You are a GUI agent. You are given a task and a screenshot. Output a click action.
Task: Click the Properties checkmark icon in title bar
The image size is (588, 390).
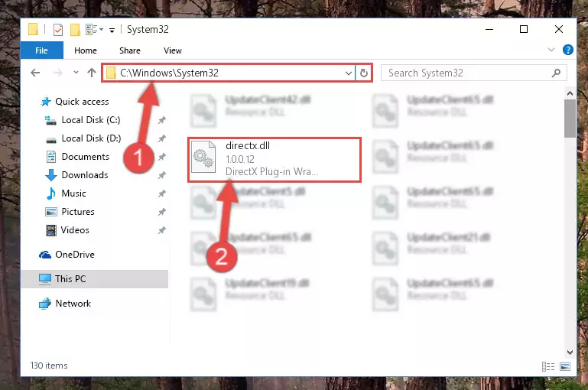(x=58, y=29)
